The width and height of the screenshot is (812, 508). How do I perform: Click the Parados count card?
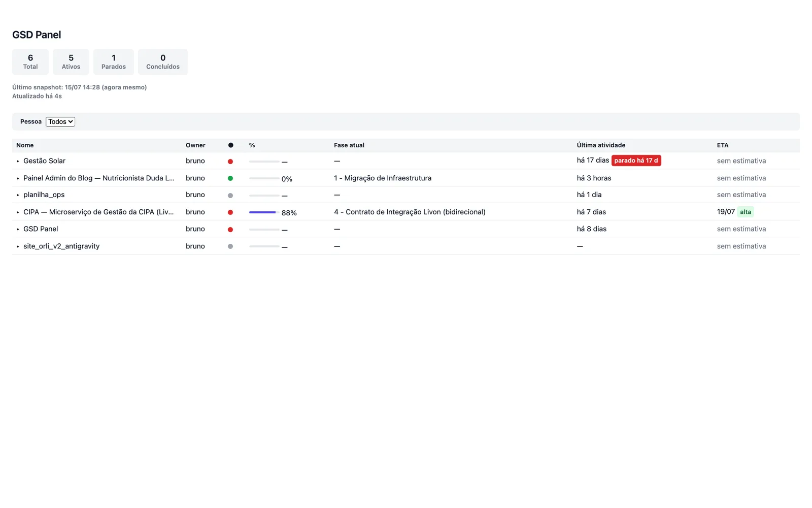[114, 62]
